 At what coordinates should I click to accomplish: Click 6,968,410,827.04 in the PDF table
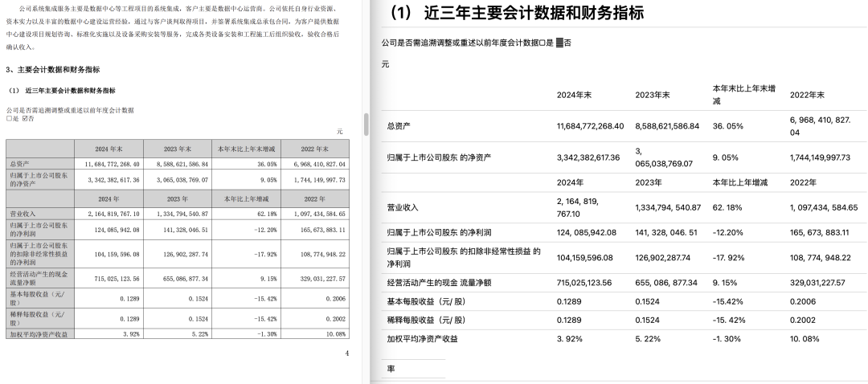tap(321, 165)
